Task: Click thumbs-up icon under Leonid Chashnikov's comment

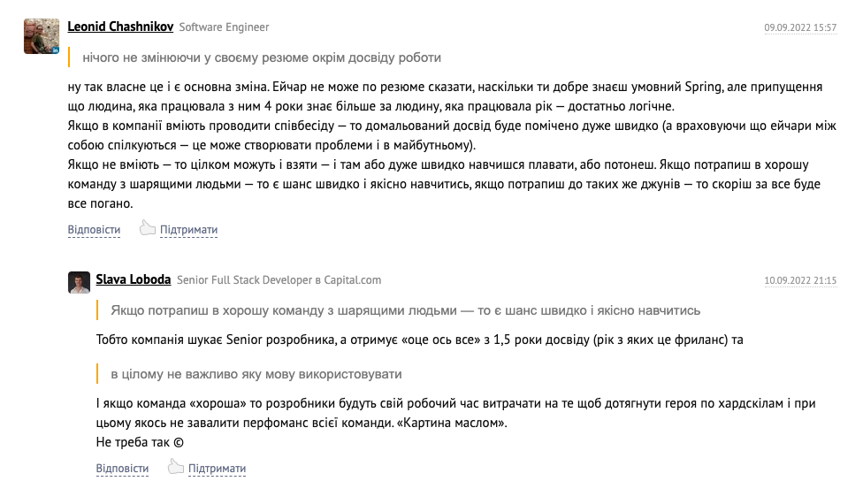Action: coord(147,228)
